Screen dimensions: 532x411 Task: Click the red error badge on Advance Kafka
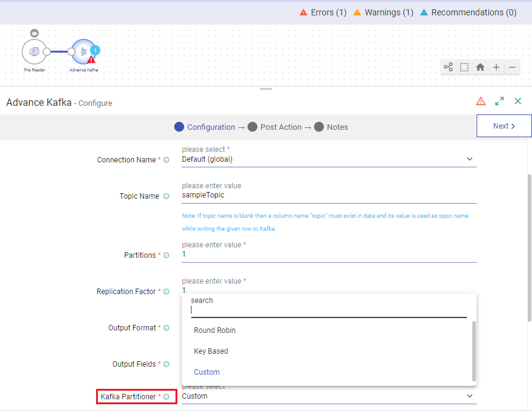click(91, 60)
